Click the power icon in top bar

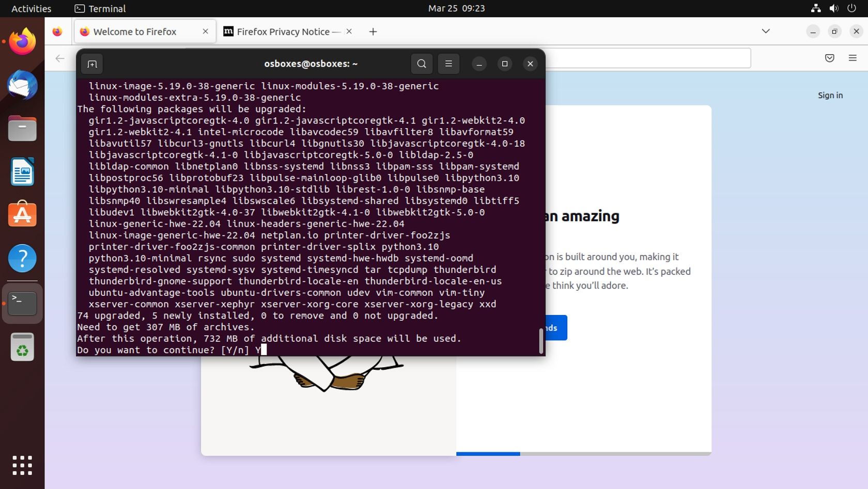click(852, 8)
